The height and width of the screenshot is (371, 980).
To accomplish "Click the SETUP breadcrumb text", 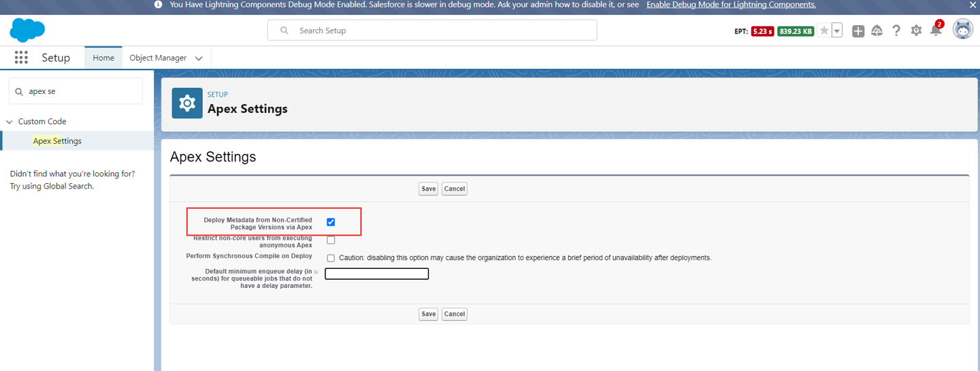I will click(x=218, y=95).
